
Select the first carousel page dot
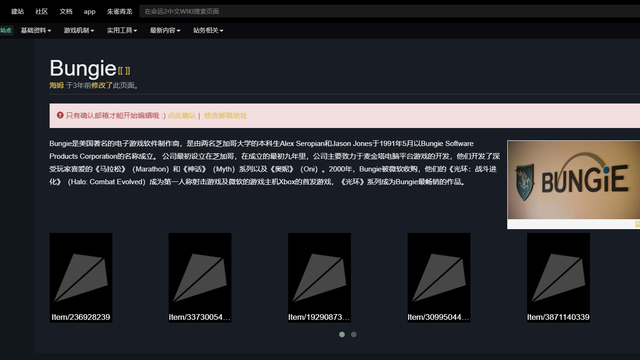click(x=342, y=335)
